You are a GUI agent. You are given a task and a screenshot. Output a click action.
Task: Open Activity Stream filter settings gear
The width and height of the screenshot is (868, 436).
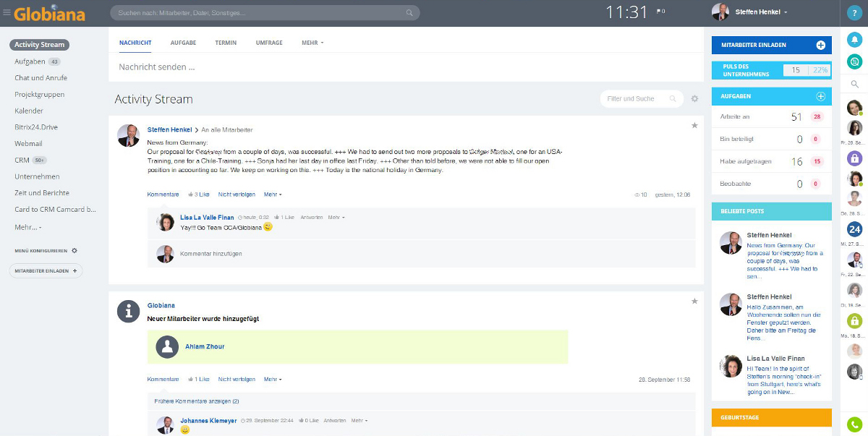695,99
